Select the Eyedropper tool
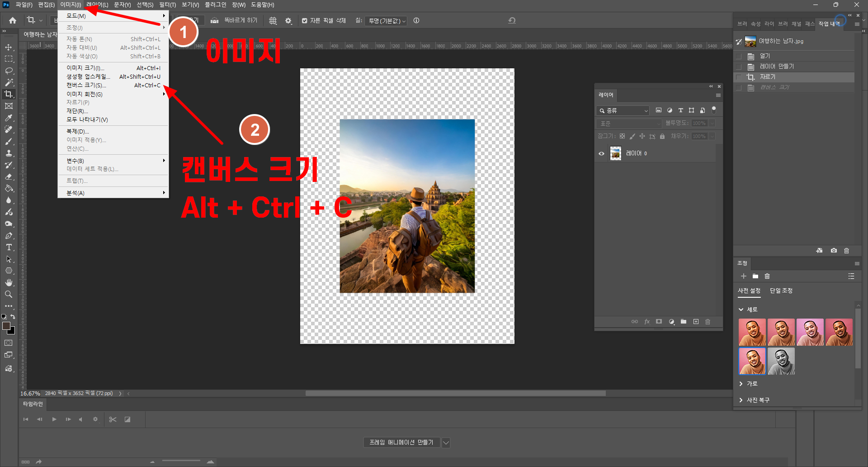Screen dimensions: 868x467 9,118
